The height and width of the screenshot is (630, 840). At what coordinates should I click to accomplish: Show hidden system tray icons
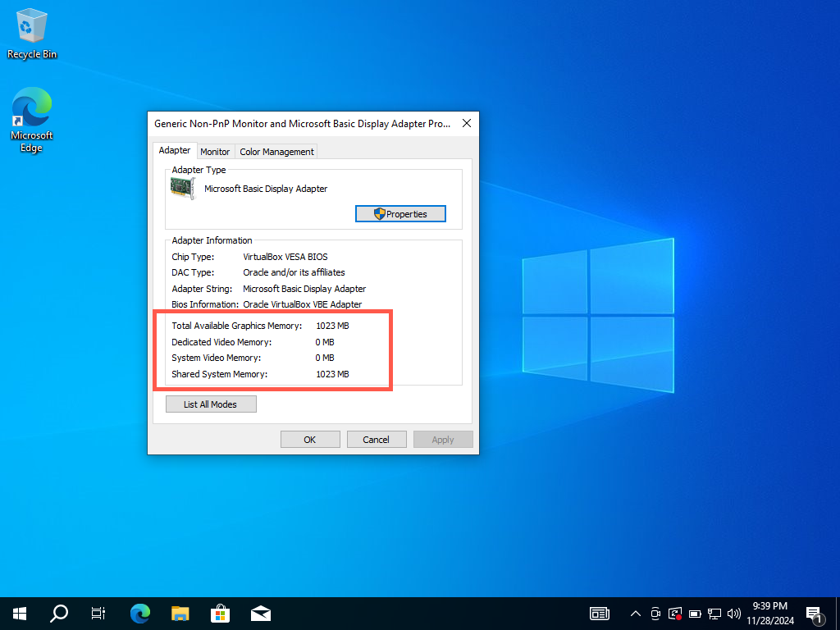635,613
